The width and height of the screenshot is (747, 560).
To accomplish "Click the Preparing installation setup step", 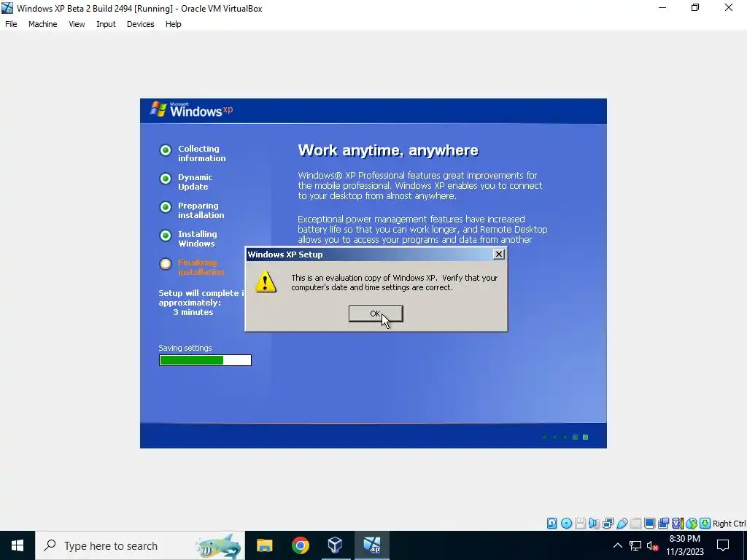I will (192, 210).
